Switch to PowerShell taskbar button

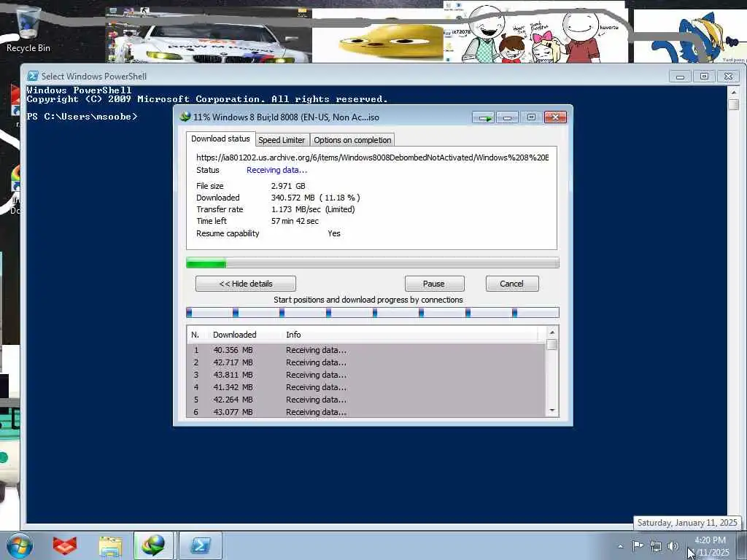200,545
